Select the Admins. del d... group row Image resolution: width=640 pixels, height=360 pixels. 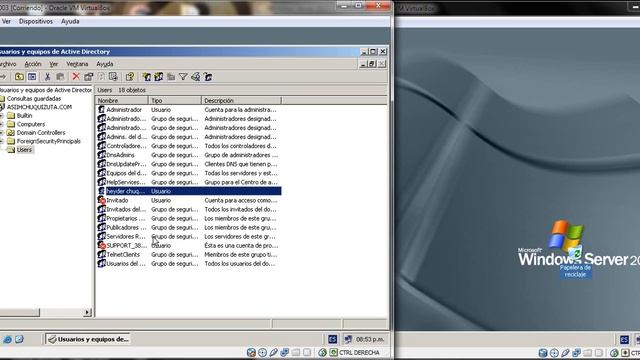click(x=189, y=137)
